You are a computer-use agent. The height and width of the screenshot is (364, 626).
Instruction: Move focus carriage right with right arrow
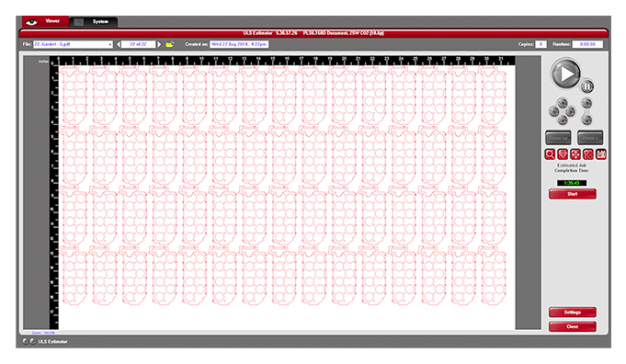click(x=571, y=111)
